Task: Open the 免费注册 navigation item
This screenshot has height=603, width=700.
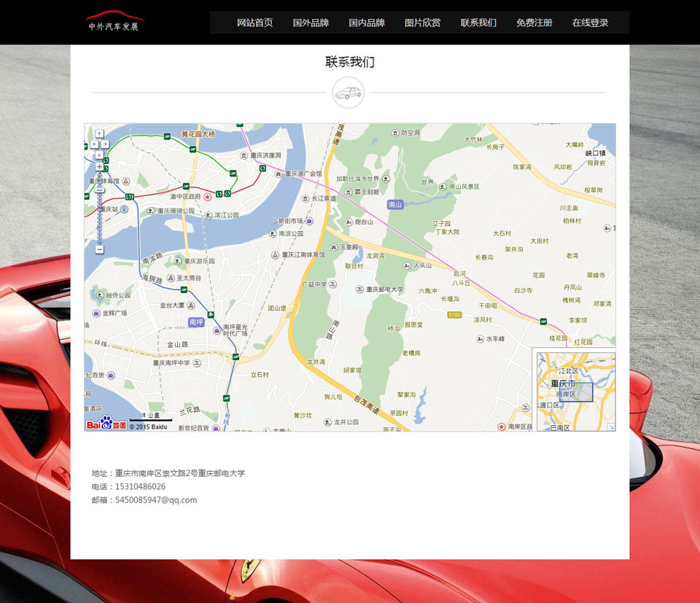Action: click(x=534, y=23)
